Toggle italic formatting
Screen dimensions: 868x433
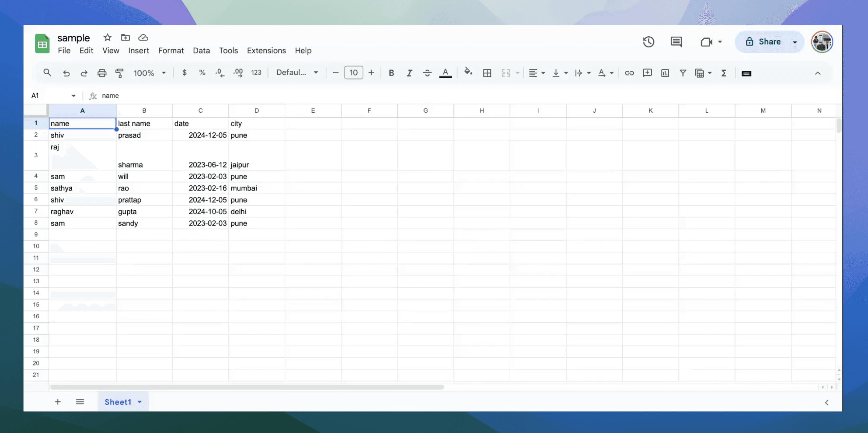pos(409,72)
